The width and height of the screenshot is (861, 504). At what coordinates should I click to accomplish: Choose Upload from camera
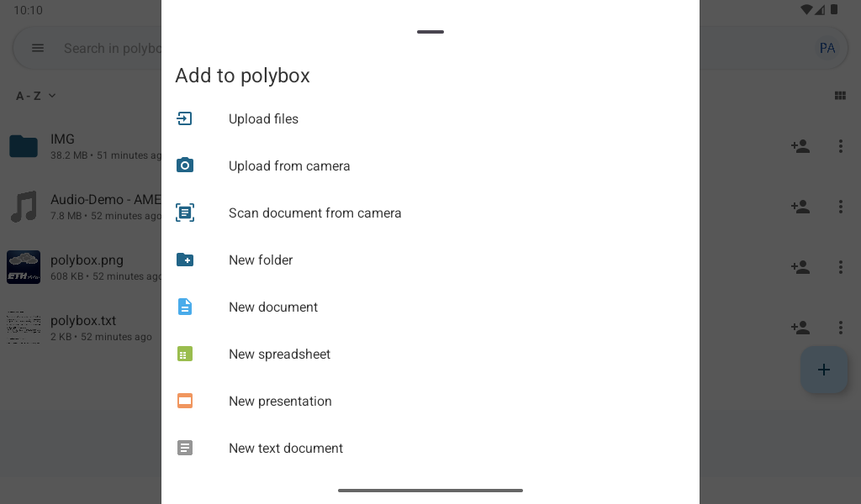pos(430,165)
